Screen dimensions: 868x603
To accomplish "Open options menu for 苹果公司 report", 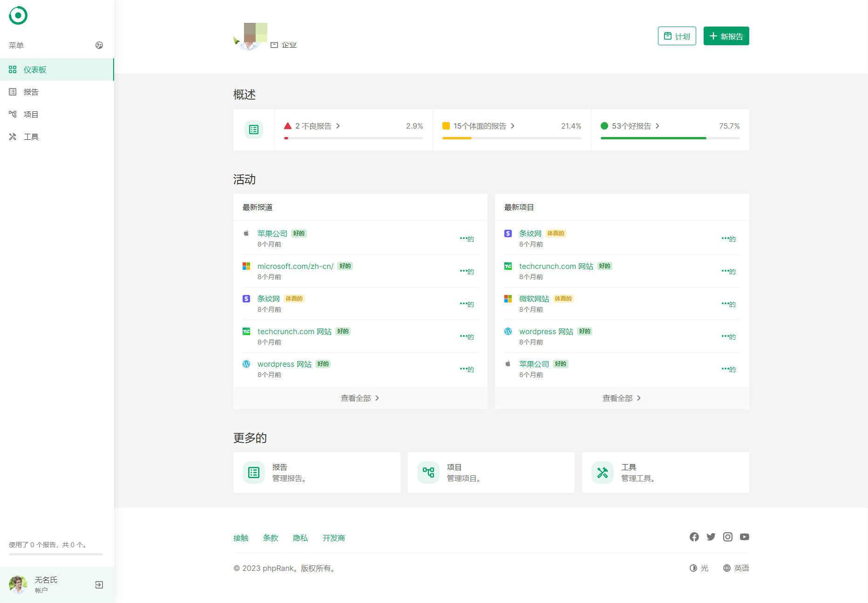I will click(466, 238).
